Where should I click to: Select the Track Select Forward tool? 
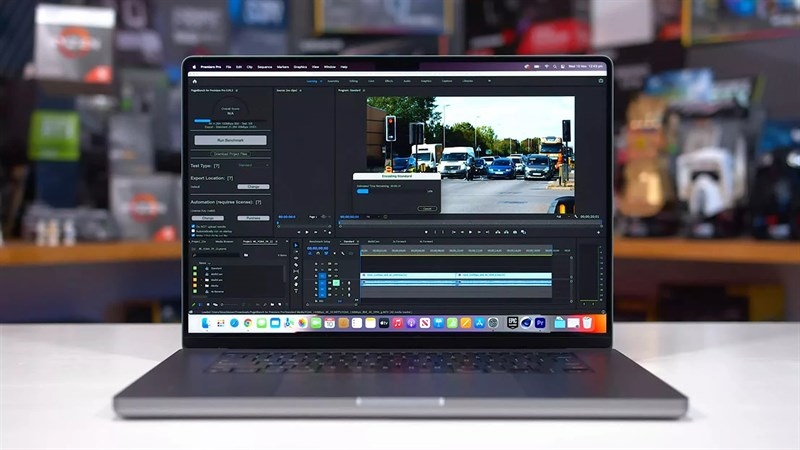[x=296, y=252]
